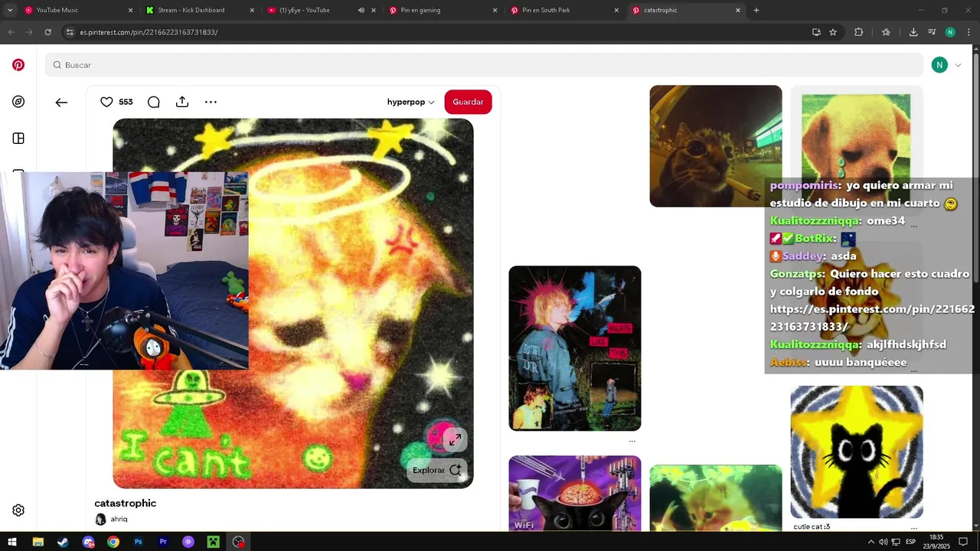Click the 553 likes count
This screenshot has height=551, width=980.
coord(126,102)
